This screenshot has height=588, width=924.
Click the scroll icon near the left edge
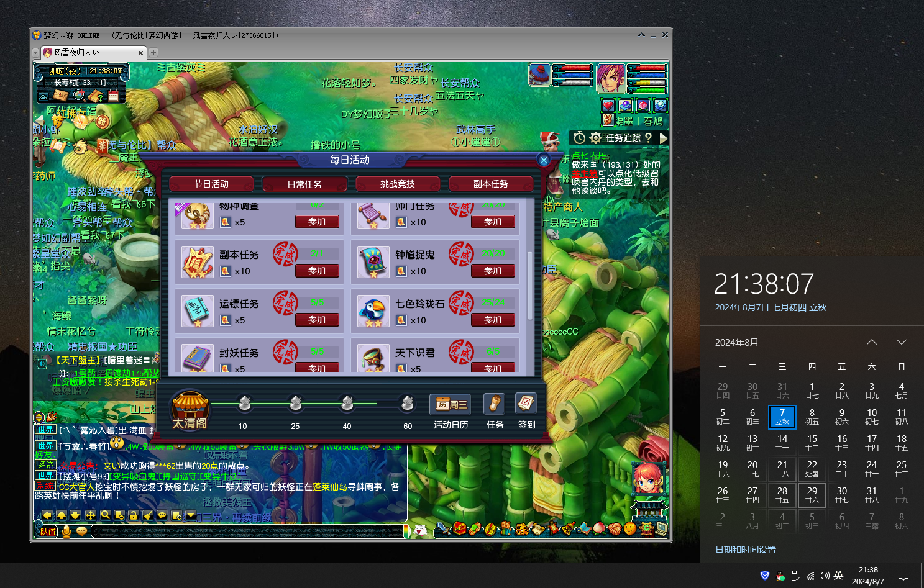pyautogui.click(x=58, y=147)
